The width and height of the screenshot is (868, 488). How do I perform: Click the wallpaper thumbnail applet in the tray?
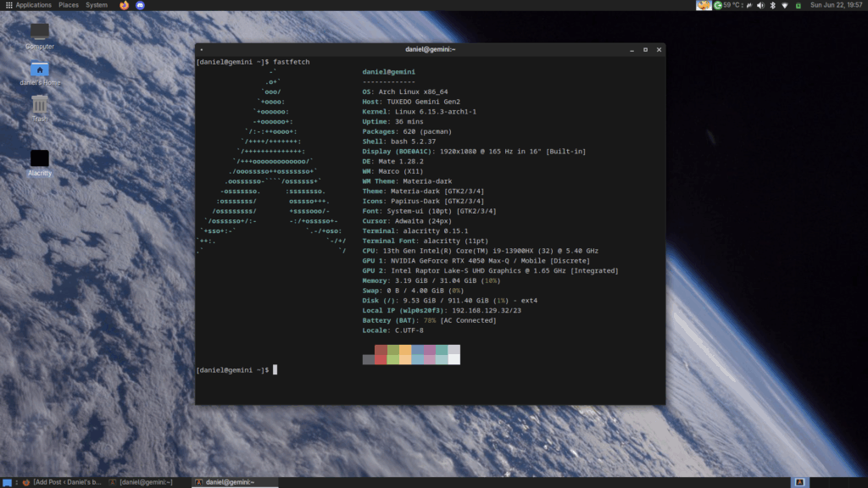coord(704,5)
